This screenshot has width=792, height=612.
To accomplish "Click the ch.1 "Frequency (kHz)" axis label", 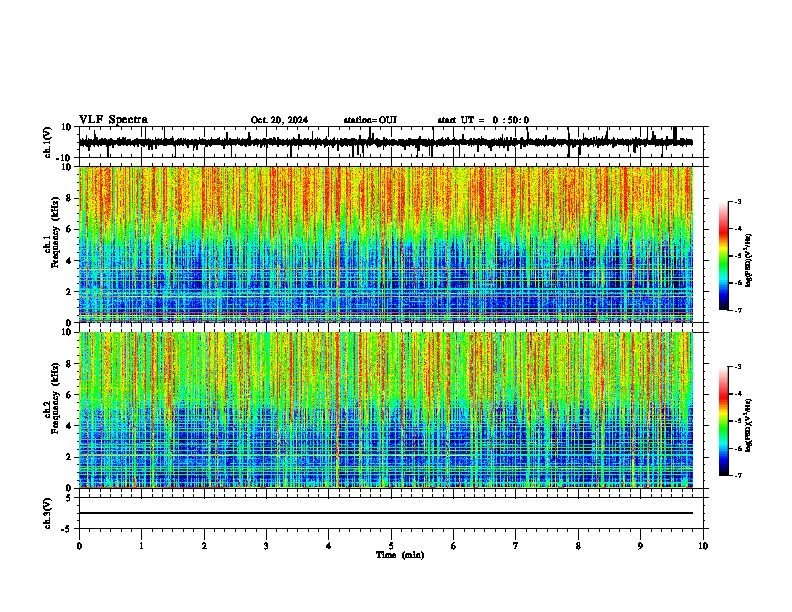I will [56, 232].
